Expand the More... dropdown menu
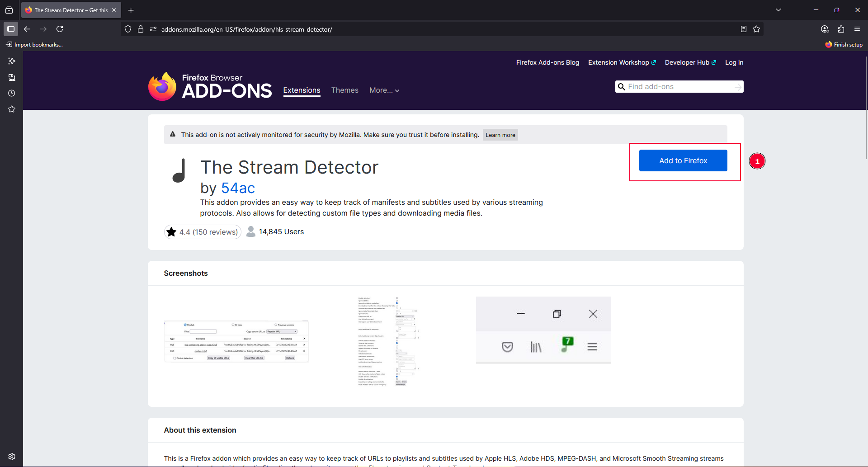The height and width of the screenshot is (467, 868). [x=384, y=90]
